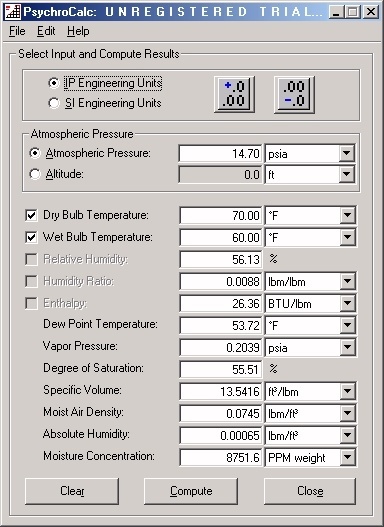384x527 pixels.
Task: Select SI Engineering Units radio button
Action: (x=53, y=103)
